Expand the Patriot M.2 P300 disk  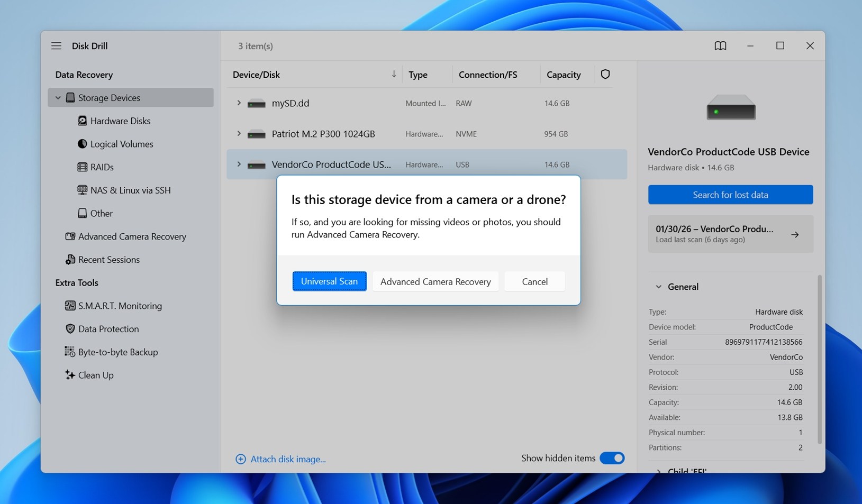click(239, 134)
